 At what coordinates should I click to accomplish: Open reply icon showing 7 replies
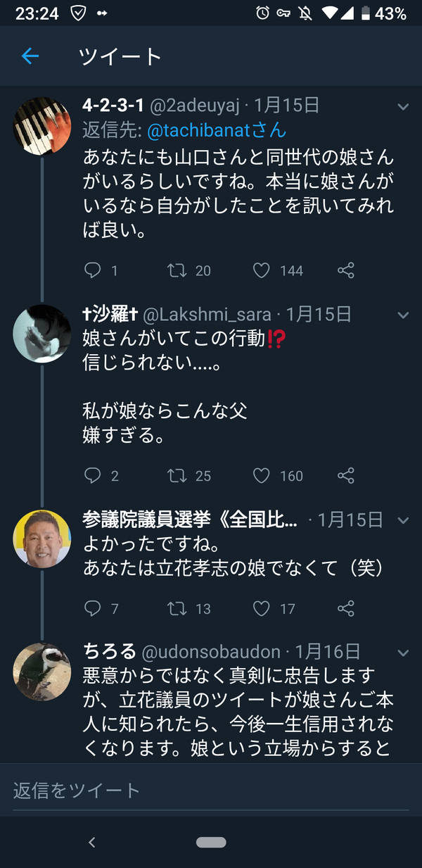pos(93,608)
